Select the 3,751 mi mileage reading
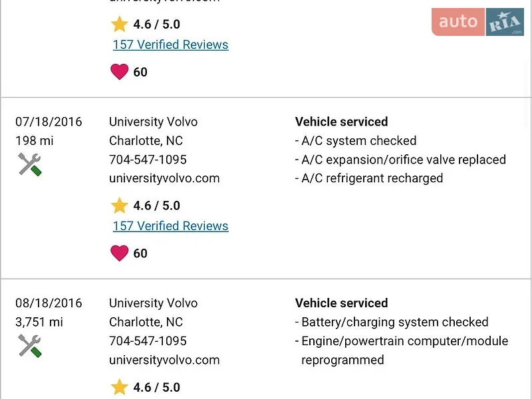 pos(39,322)
